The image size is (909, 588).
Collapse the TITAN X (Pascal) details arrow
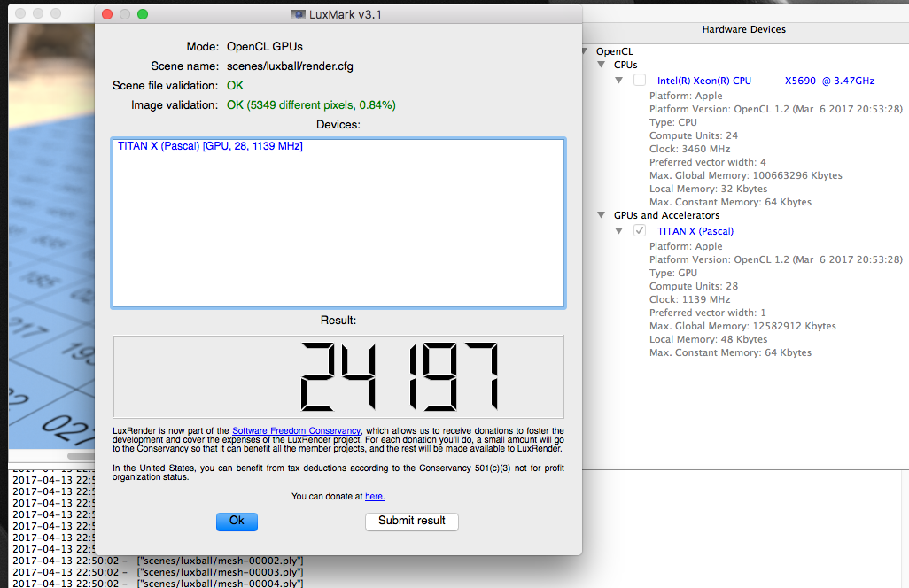click(619, 230)
